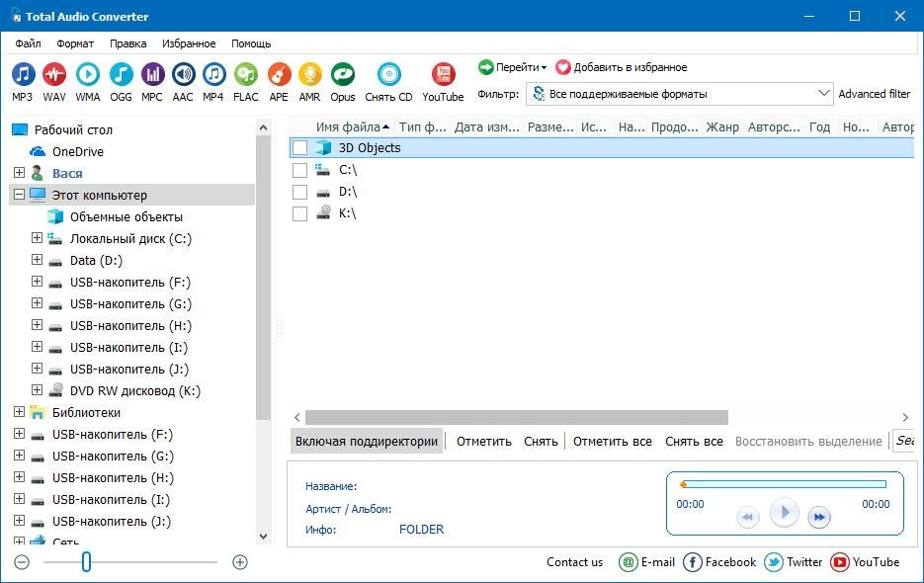The image size is (924, 583).
Task: Click the Снять все button
Action: tap(694, 441)
